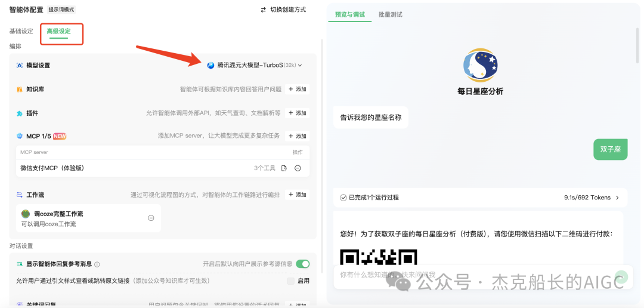
Task: Click the MCP gear icon
Action: (19, 136)
